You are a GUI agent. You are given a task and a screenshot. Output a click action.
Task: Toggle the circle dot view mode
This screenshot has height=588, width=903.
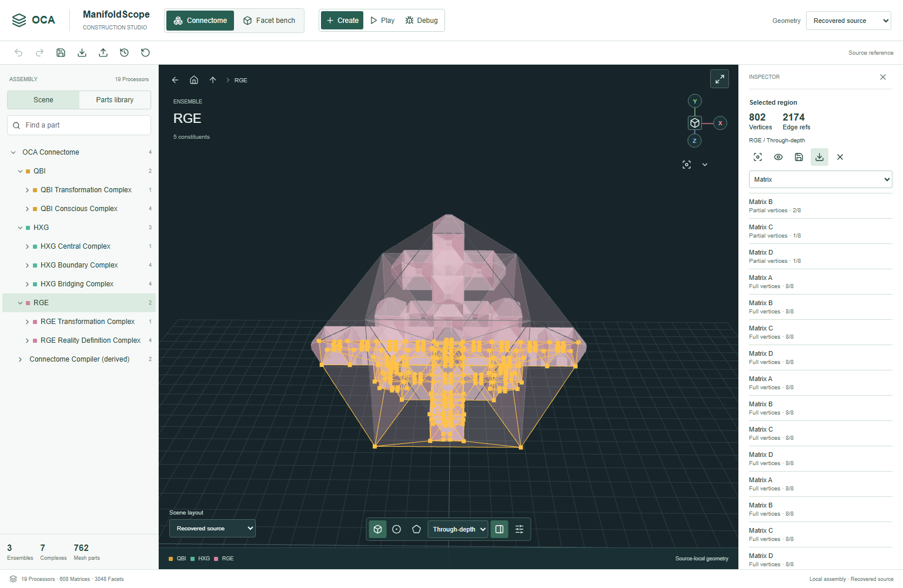397,529
